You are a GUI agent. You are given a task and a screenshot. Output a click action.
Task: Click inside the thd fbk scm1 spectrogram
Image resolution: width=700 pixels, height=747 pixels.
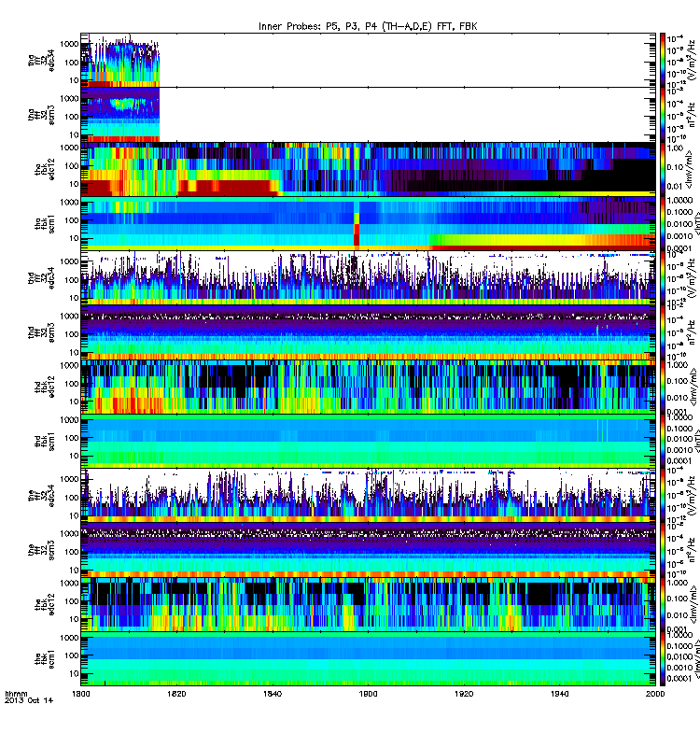368,442
